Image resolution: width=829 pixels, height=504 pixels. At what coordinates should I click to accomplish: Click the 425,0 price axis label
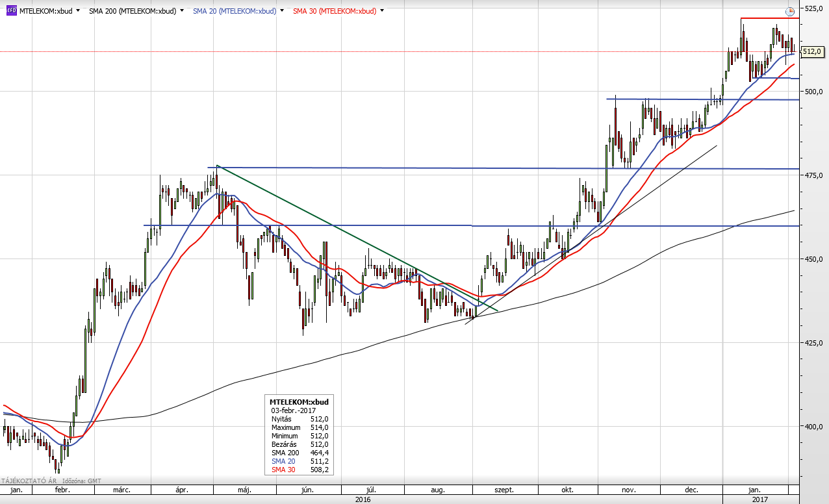coord(814,342)
